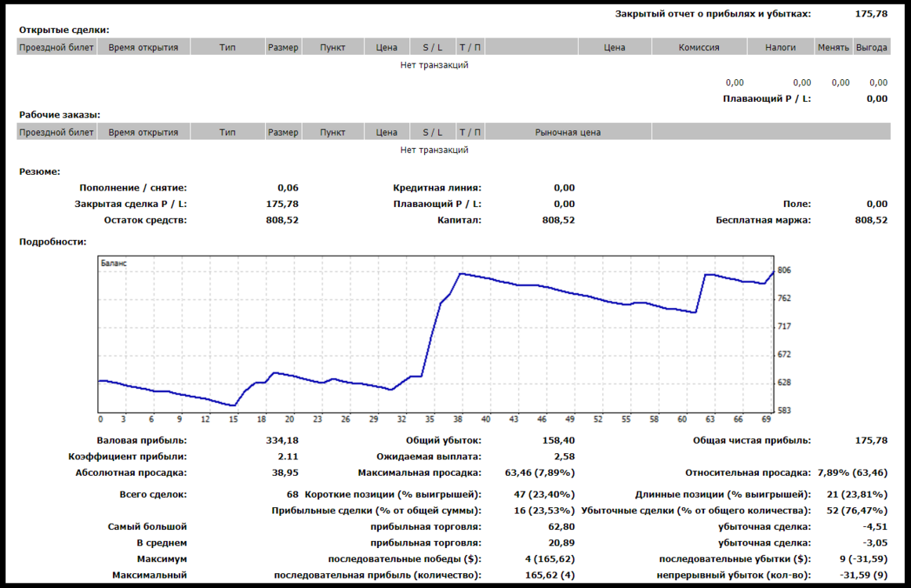
Task: Click the "Остаток средств:" value 808,52
Action: point(281,220)
